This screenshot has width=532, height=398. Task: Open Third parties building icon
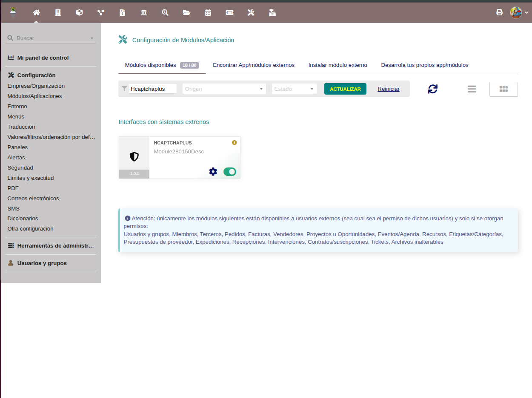click(58, 12)
